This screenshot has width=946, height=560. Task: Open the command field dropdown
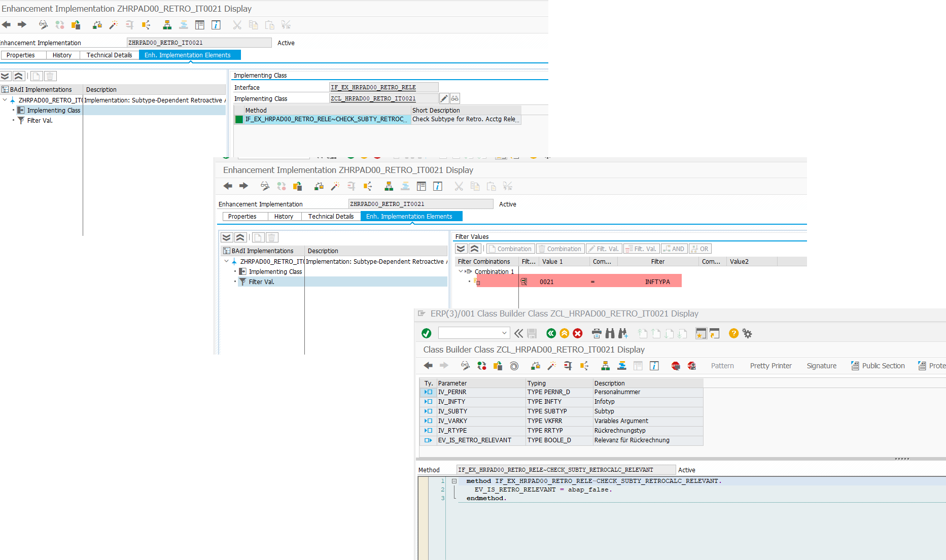504,333
